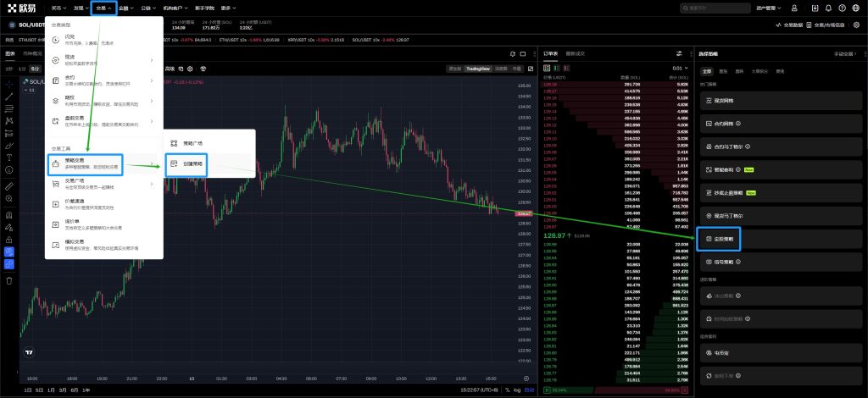
Task: Expand the 合约 futures submenu arrow
Action: click(152, 80)
